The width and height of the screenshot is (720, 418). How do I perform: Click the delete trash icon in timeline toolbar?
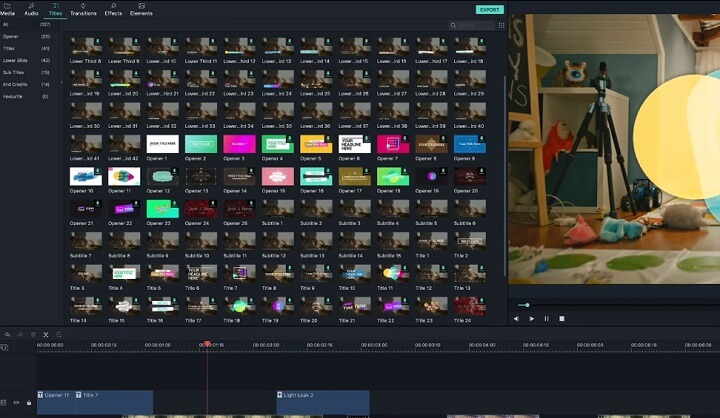[33, 335]
